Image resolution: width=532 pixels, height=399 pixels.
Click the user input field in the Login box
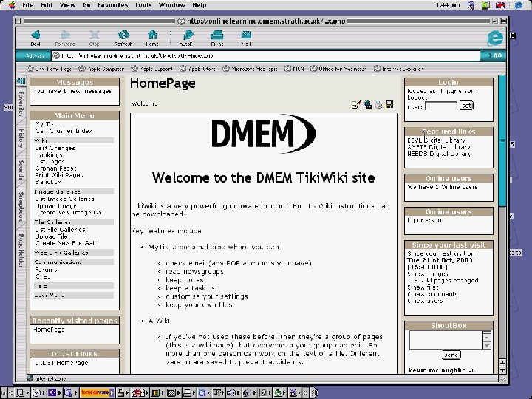(440, 106)
